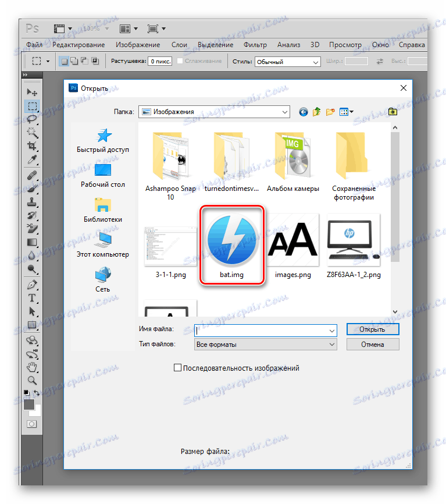Select the Eraser tool
Viewport: 446px width, 504px height.
32,229
